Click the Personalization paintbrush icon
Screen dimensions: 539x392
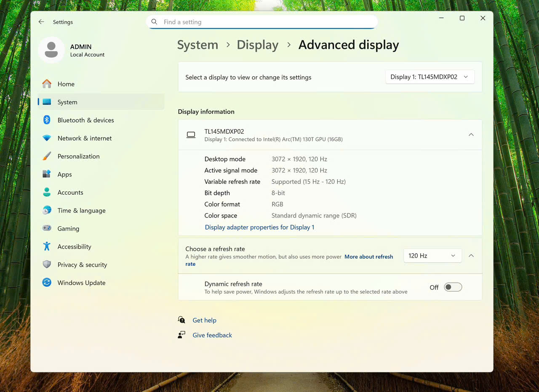(47, 156)
